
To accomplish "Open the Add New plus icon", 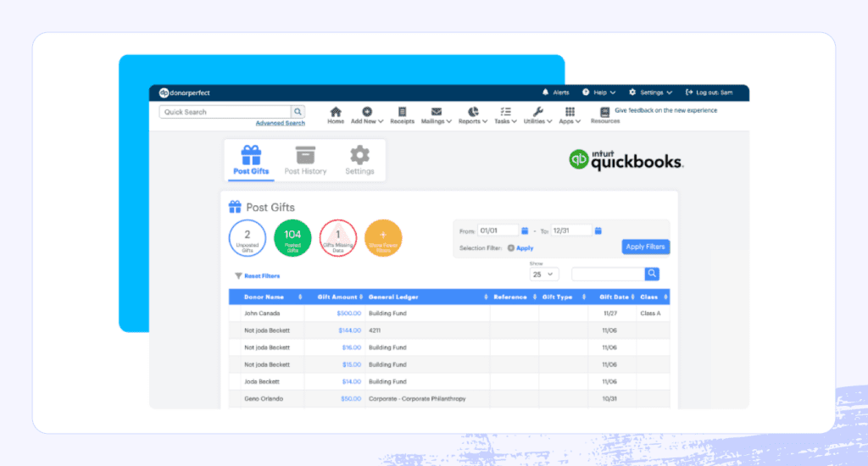I will click(367, 112).
